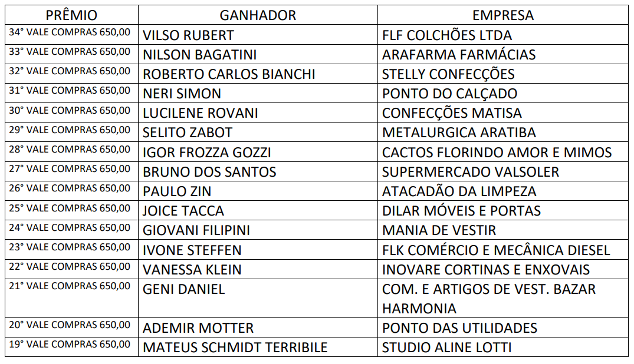Select IGOR FROZZA GOZZI winner cell
The height and width of the screenshot is (364, 634).
258,151
